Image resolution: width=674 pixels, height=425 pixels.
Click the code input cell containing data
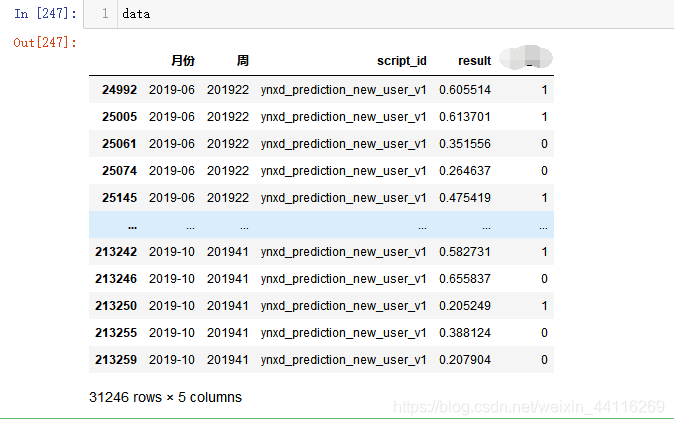[378, 14]
